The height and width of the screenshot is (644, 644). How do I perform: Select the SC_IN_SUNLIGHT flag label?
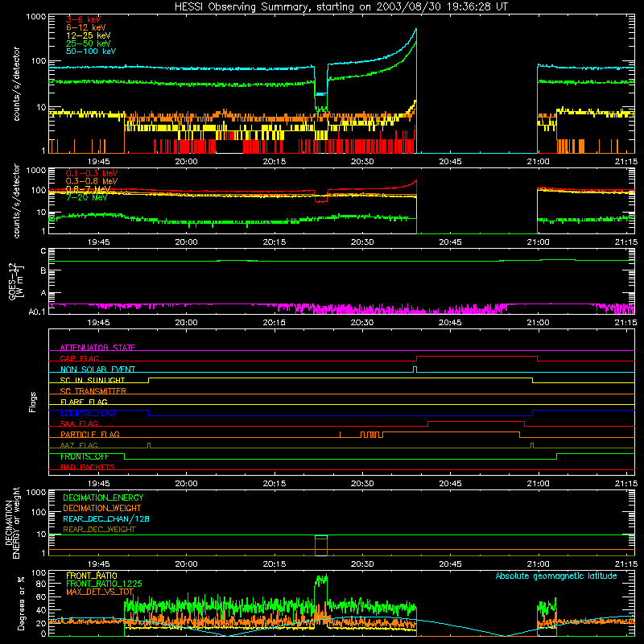93,380
